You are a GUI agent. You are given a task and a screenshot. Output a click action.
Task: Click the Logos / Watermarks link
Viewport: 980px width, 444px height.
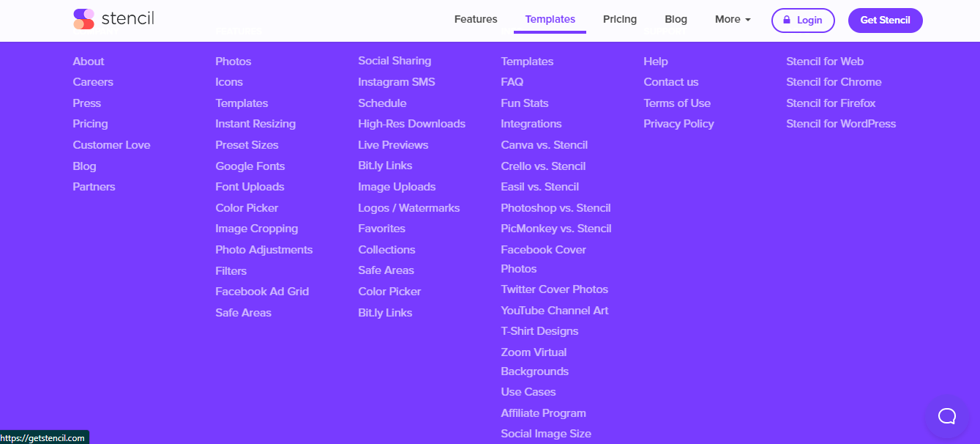click(x=408, y=208)
